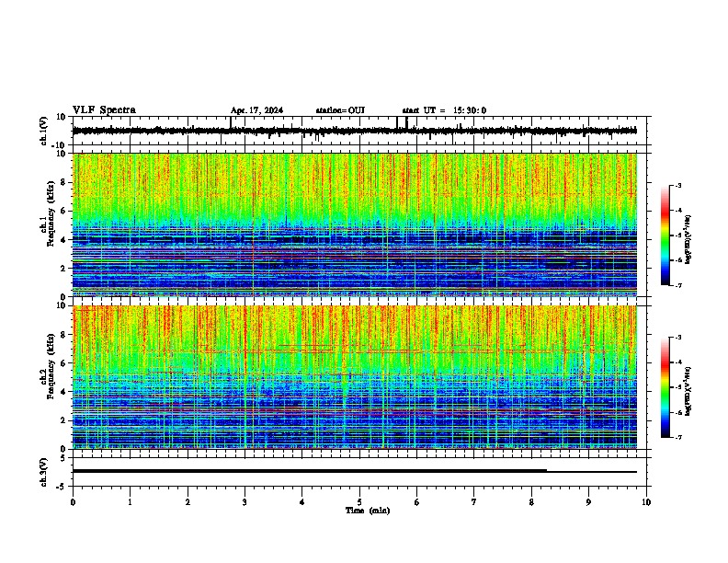Click the ch.1 "Frequency (kHz)" axis label

[x=51, y=213]
